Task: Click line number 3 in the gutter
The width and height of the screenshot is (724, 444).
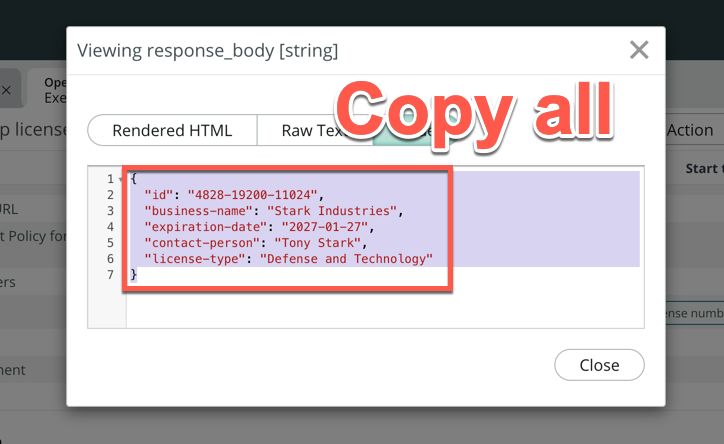Action: tap(110, 210)
